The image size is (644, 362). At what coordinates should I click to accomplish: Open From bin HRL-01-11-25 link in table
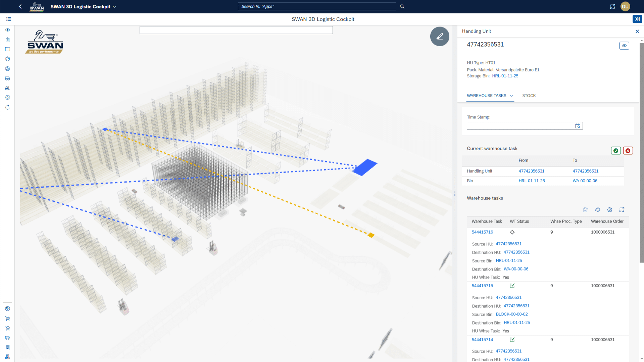(532, 181)
